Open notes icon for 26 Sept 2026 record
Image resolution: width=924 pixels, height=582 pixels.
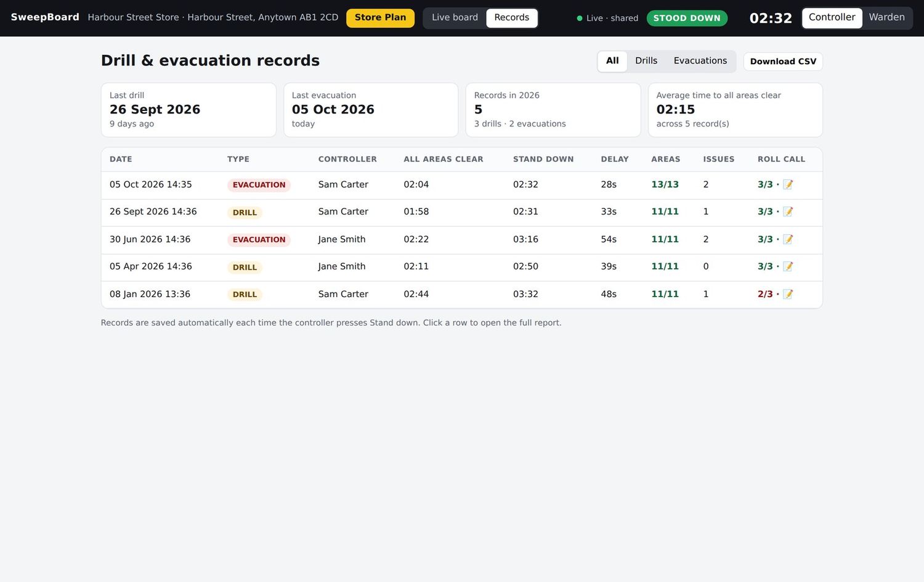click(x=788, y=211)
